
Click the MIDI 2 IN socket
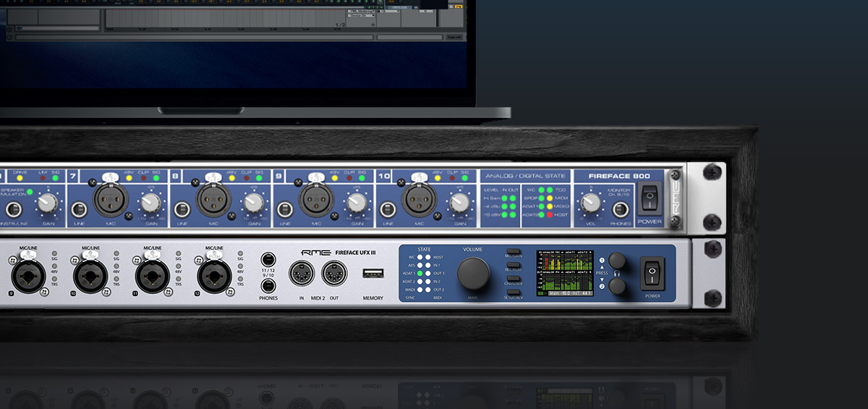pos(300,274)
